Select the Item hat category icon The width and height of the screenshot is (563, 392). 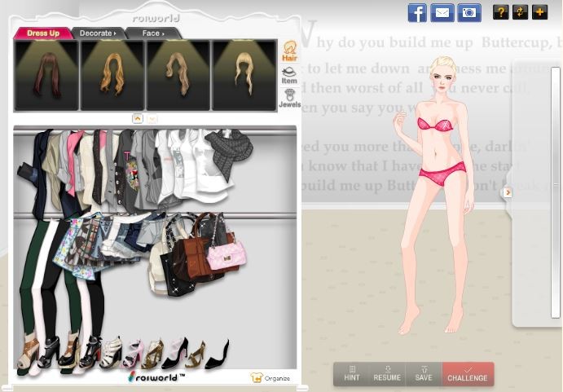pos(289,76)
